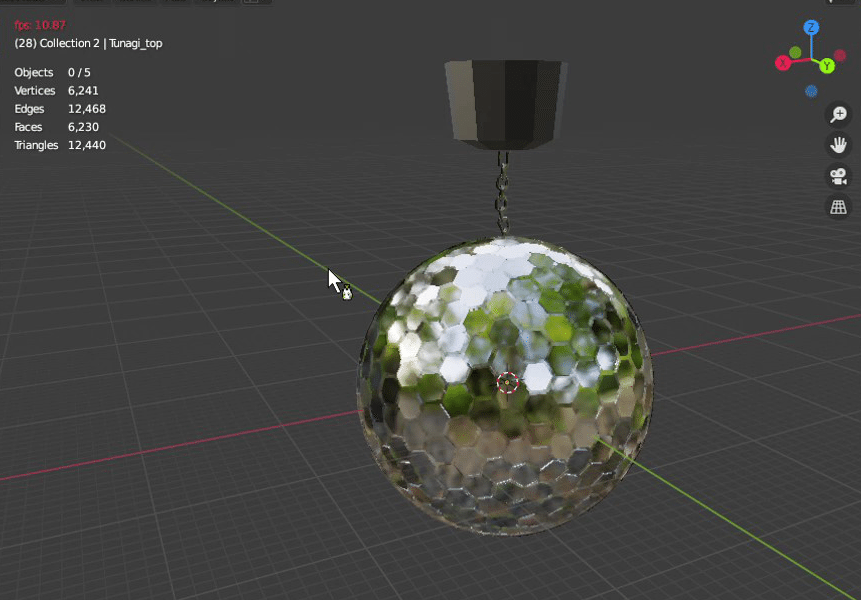Select the dark ceiling mount object
Screen dimensions: 861x600
(x=505, y=104)
